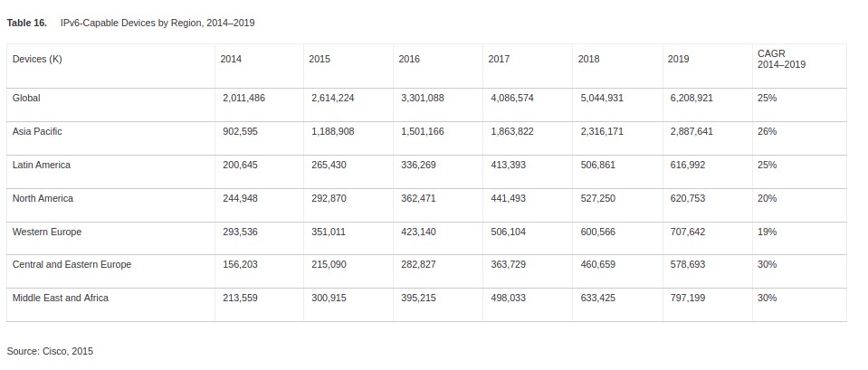Select the 2017 column header
The width and height of the screenshot is (868, 370).
tap(499, 59)
